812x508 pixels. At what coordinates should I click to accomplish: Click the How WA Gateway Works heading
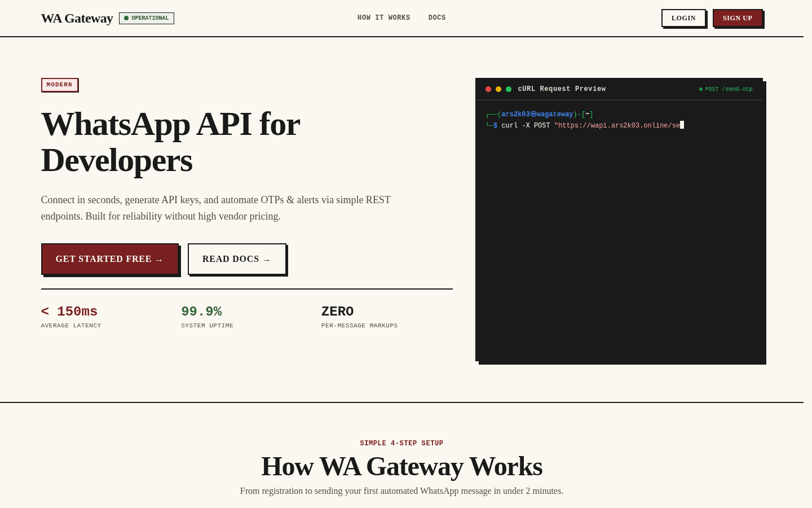pyautogui.click(x=401, y=466)
